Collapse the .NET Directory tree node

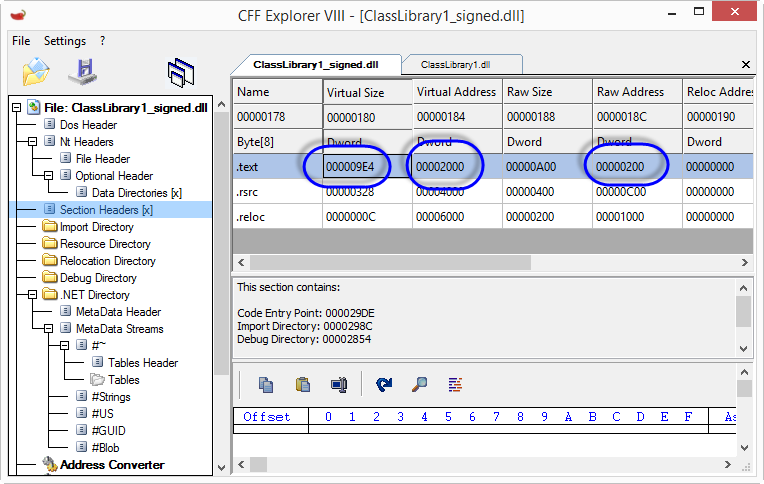(33, 295)
